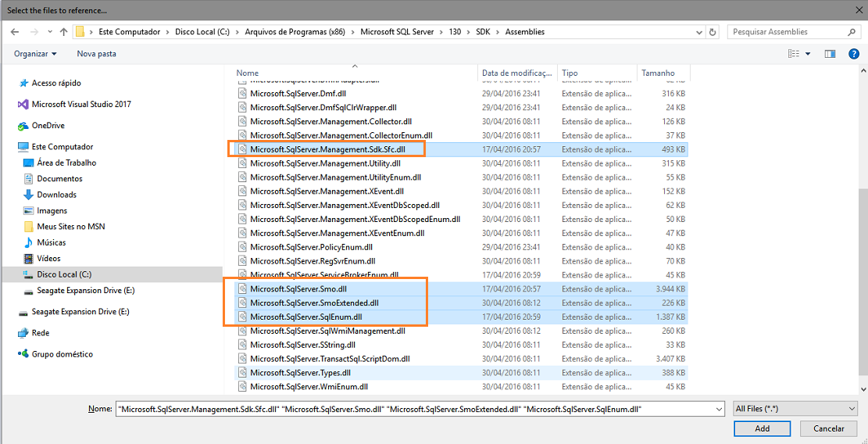Sort by Data de modificação column

[x=517, y=73]
